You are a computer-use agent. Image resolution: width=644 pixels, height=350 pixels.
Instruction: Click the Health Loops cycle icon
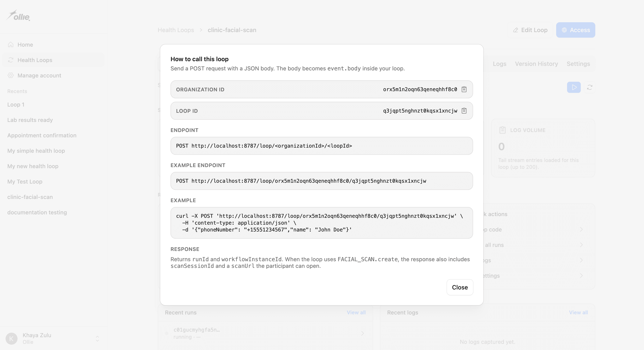pyautogui.click(x=10, y=60)
